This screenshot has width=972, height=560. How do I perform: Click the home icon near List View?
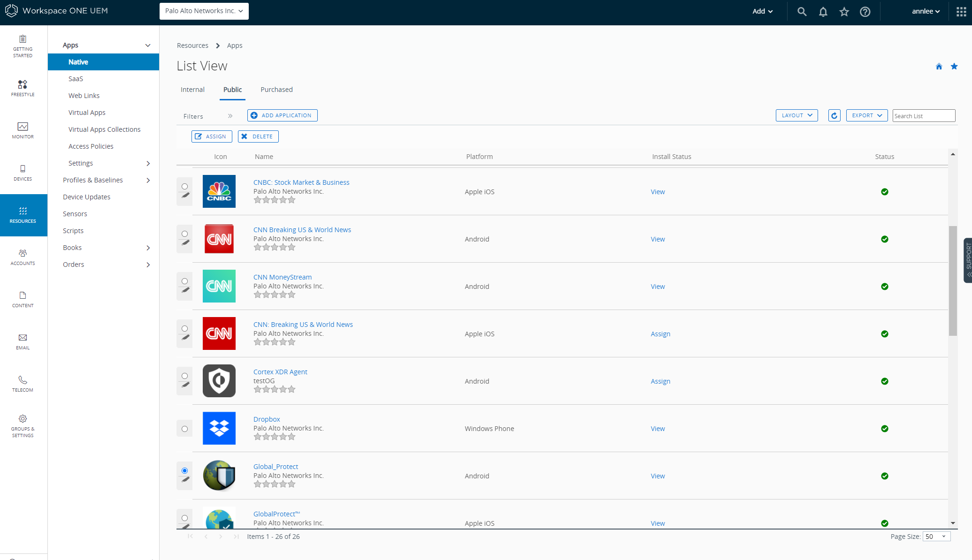[939, 66]
